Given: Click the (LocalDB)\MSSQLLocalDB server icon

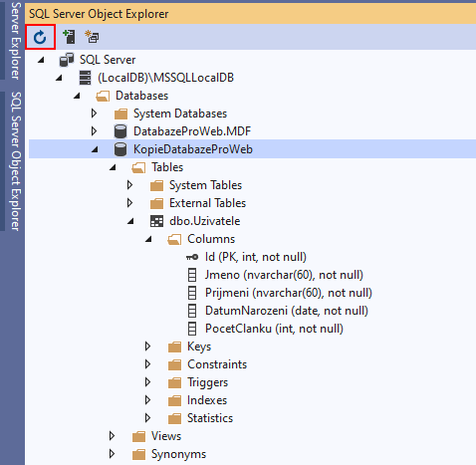Looking at the screenshot, I should click(85, 78).
